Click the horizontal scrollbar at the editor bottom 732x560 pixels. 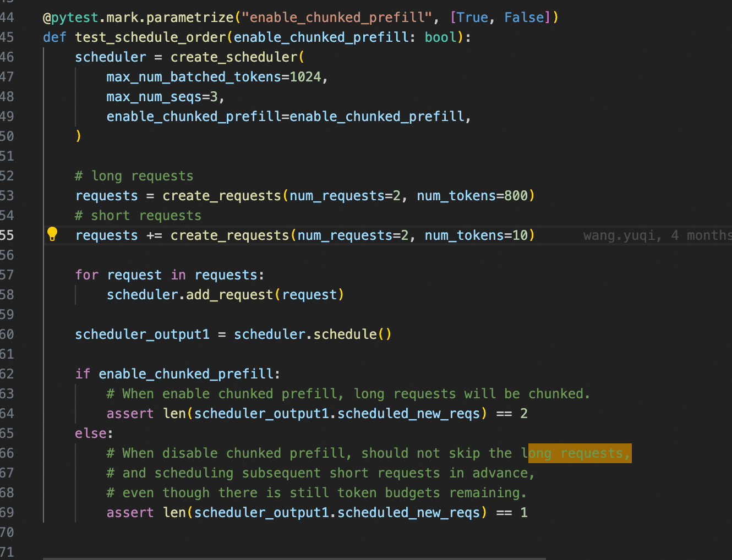coord(294,558)
